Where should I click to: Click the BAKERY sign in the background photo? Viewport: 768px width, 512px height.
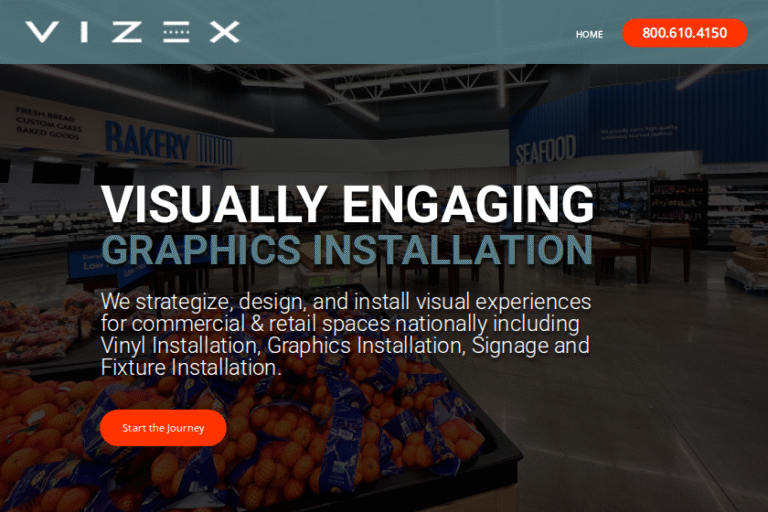coord(147,141)
